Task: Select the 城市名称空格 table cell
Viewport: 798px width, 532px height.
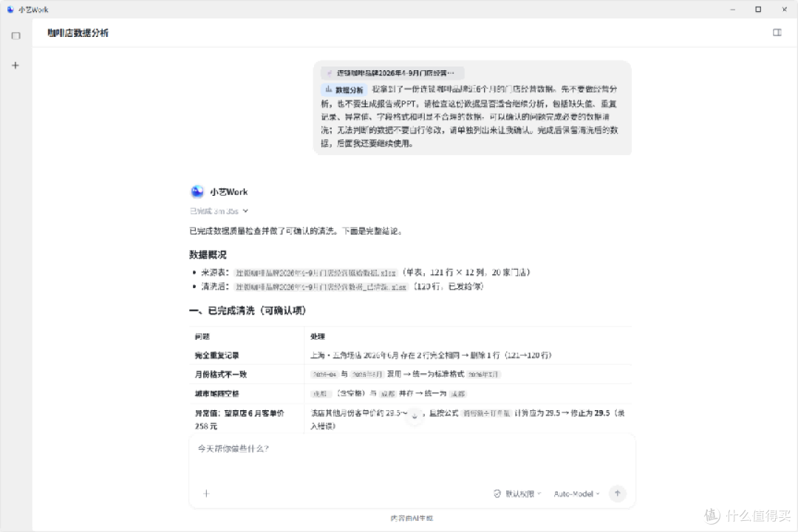Action: (x=246, y=394)
